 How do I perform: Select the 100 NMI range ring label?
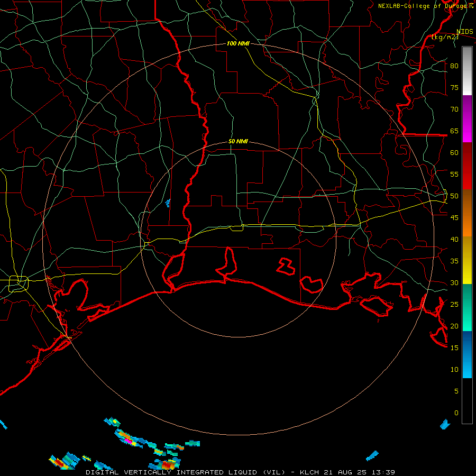(238, 43)
